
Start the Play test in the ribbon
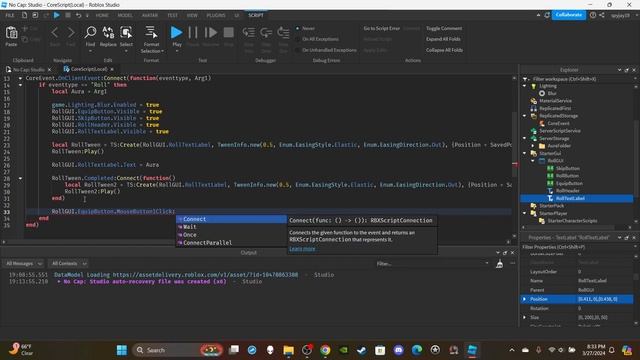click(176, 32)
